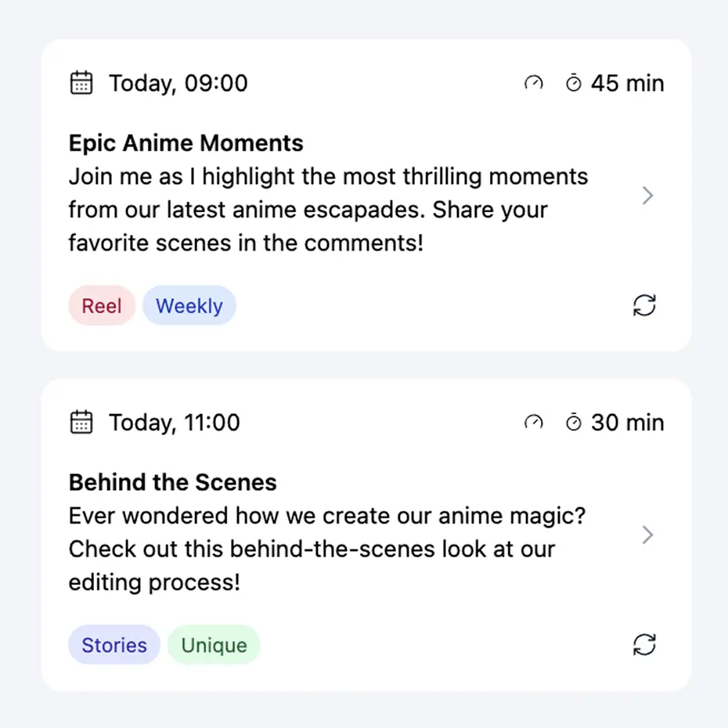The width and height of the screenshot is (728, 728).
Task: Select the Stories tag
Action: pos(114,645)
